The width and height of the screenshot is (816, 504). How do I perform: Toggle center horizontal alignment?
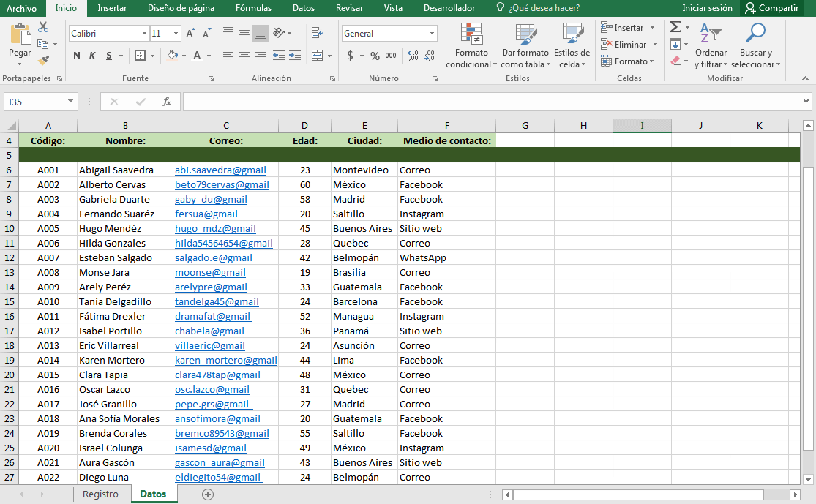click(x=244, y=56)
